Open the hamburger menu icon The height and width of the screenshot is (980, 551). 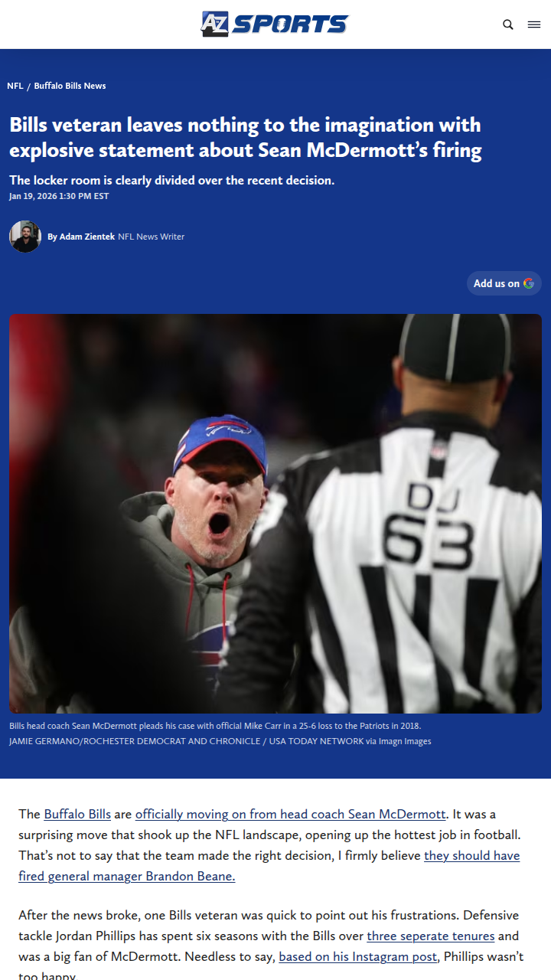click(534, 24)
